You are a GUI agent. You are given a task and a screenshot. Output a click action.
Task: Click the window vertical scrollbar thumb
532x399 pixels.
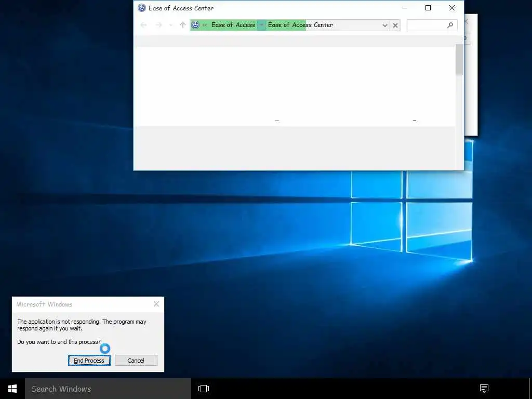point(459,60)
